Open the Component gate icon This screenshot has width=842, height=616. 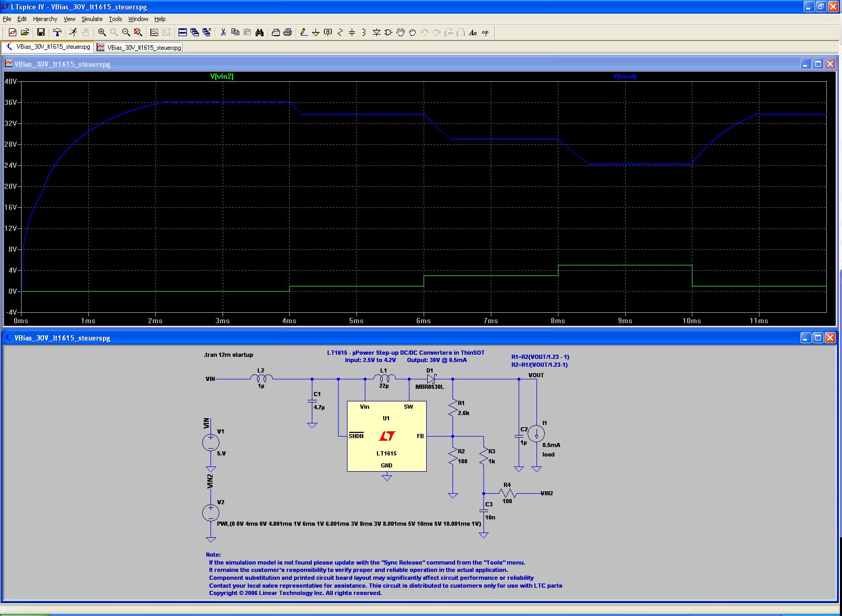coord(388,33)
